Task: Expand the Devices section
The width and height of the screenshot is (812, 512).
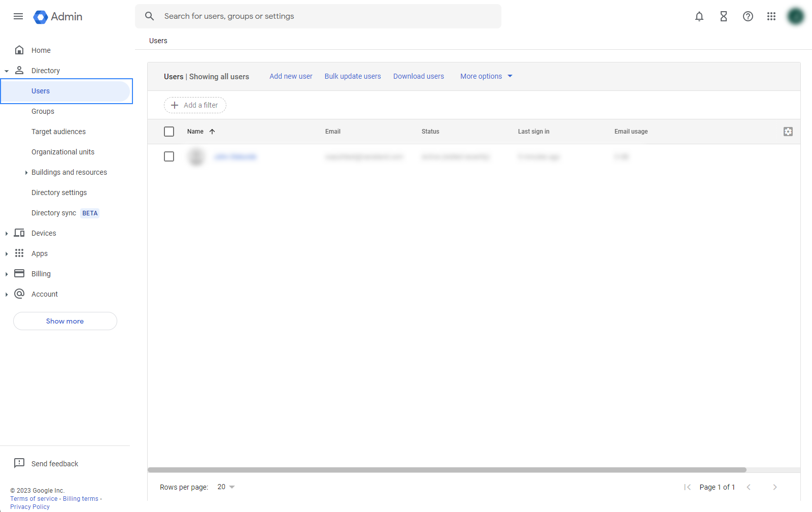Action: point(7,233)
